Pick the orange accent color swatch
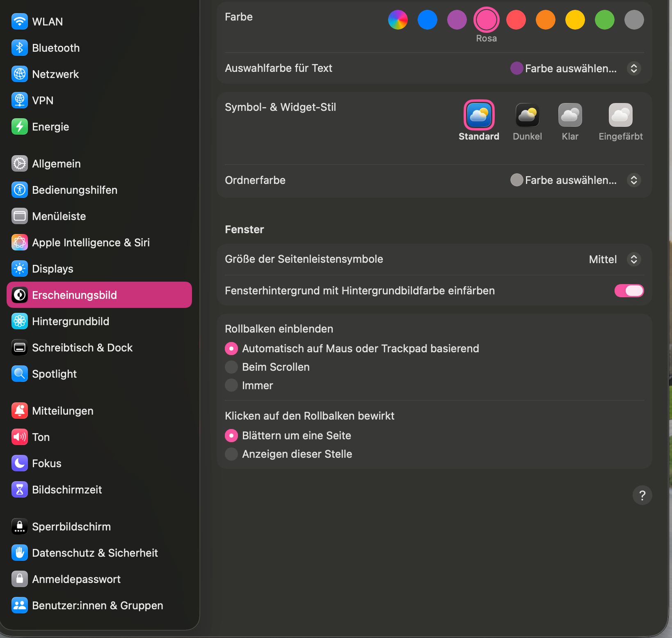This screenshot has height=638, width=672. click(545, 19)
